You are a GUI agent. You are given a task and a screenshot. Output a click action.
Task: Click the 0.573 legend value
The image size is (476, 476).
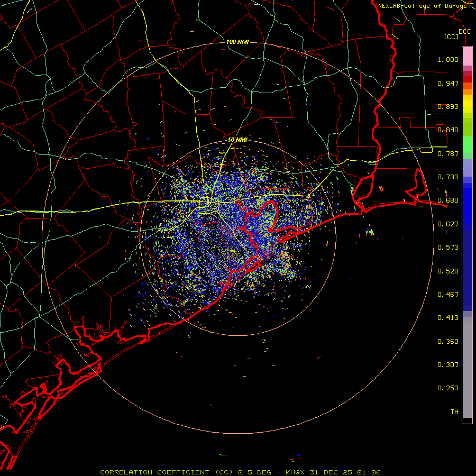448,248
